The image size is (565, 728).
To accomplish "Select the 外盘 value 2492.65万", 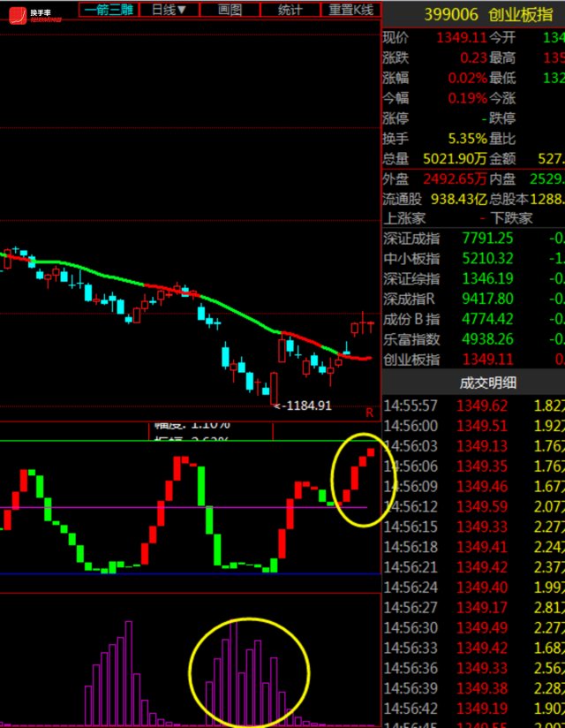I will pos(455,178).
